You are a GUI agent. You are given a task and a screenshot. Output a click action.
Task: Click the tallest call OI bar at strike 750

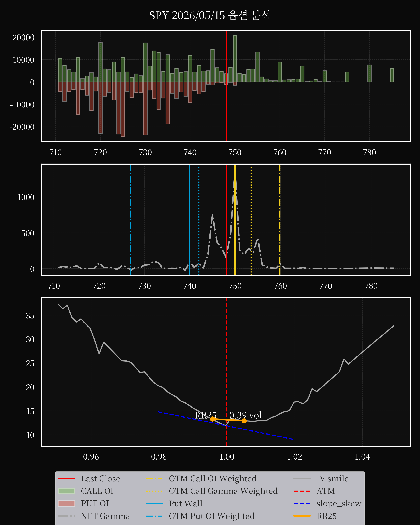tap(235, 59)
